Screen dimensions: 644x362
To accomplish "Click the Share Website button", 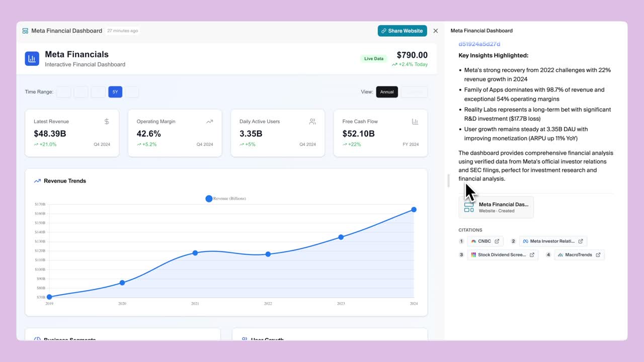I will point(402,31).
